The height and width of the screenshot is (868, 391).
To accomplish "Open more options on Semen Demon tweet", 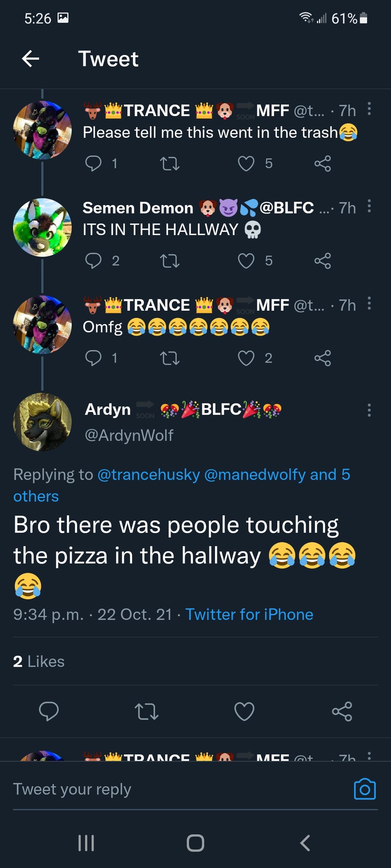I will [x=369, y=206].
